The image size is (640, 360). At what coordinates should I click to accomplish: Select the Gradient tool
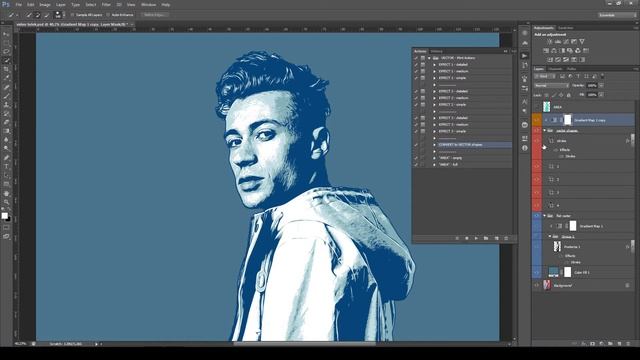pos(6,131)
